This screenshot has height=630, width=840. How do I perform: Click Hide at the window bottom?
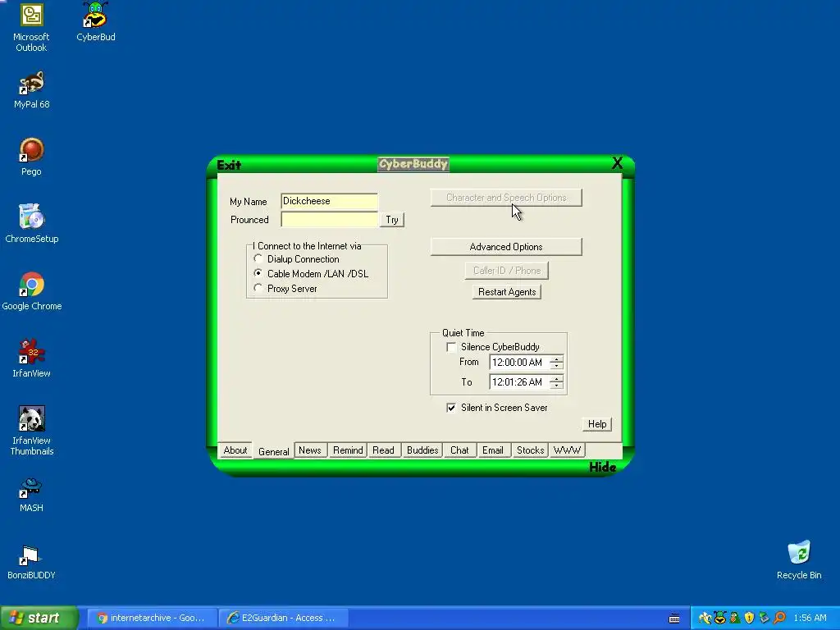point(602,467)
